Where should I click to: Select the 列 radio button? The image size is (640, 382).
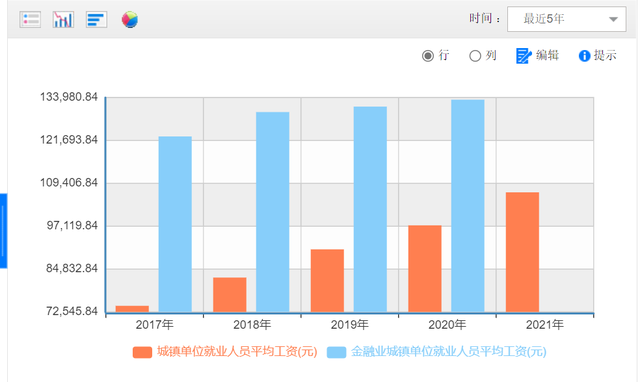click(x=475, y=56)
